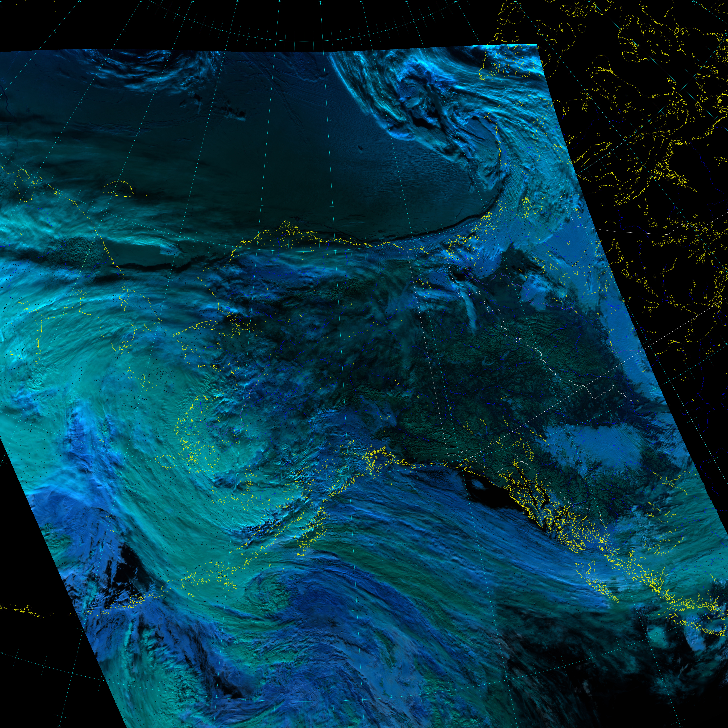Click the 160E longitude label
728x728 pixels.
tap(79, 1)
